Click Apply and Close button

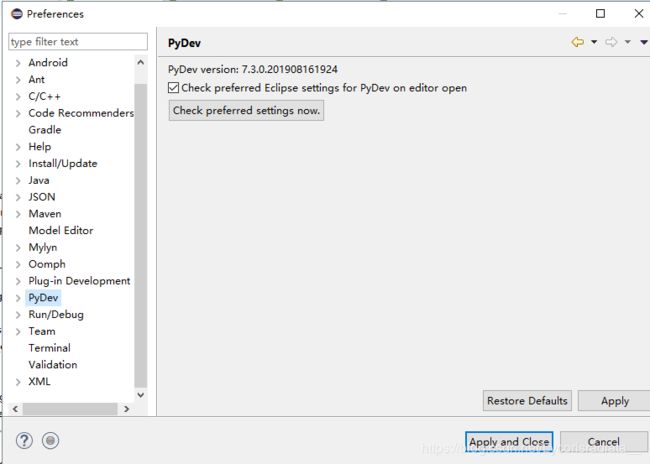point(509,442)
